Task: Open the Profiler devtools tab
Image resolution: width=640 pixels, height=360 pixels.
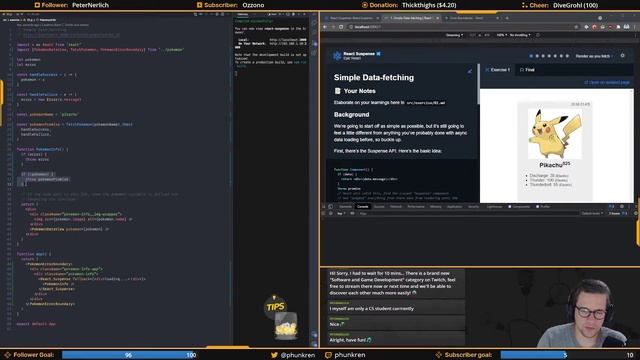Action: coord(543,207)
